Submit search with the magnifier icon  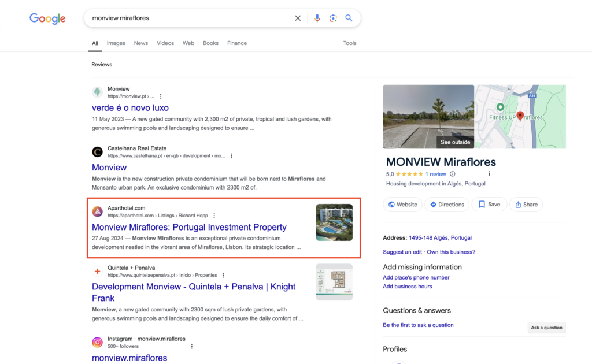(349, 18)
